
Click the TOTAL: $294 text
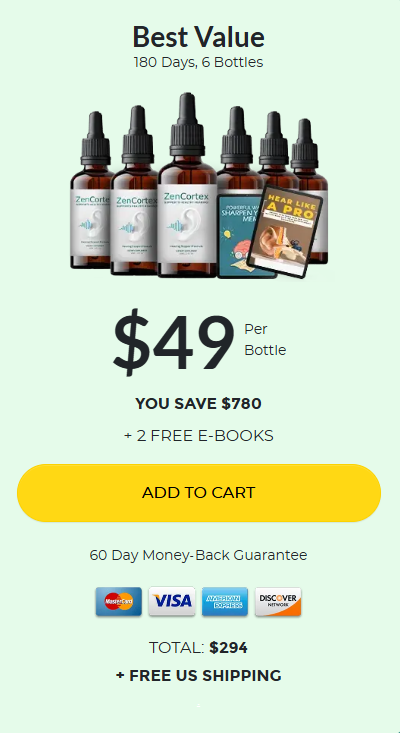(198, 648)
